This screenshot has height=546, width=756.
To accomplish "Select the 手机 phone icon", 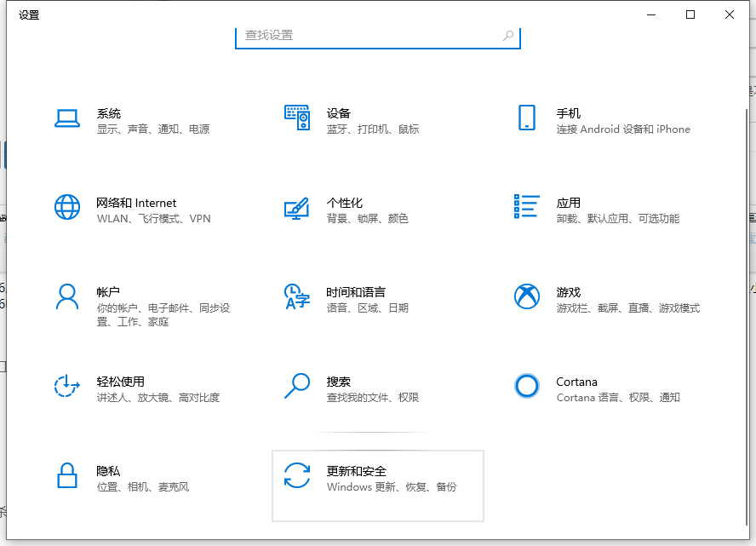I will [527, 118].
